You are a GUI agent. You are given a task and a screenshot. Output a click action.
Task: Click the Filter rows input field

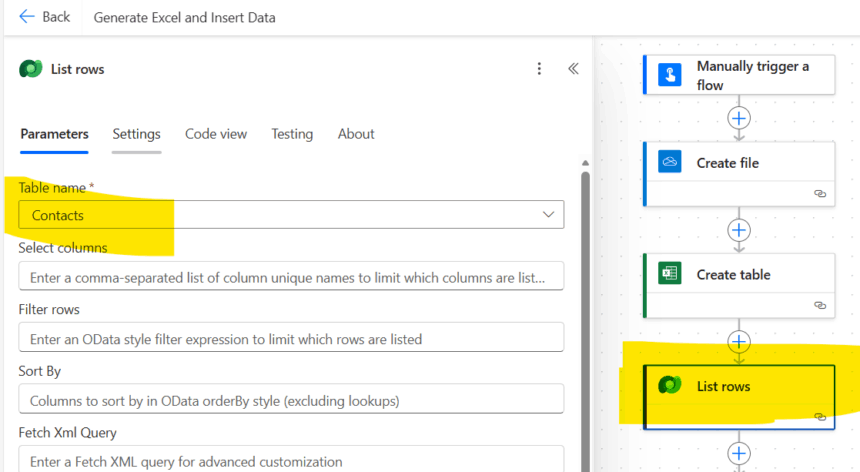pyautogui.click(x=290, y=338)
